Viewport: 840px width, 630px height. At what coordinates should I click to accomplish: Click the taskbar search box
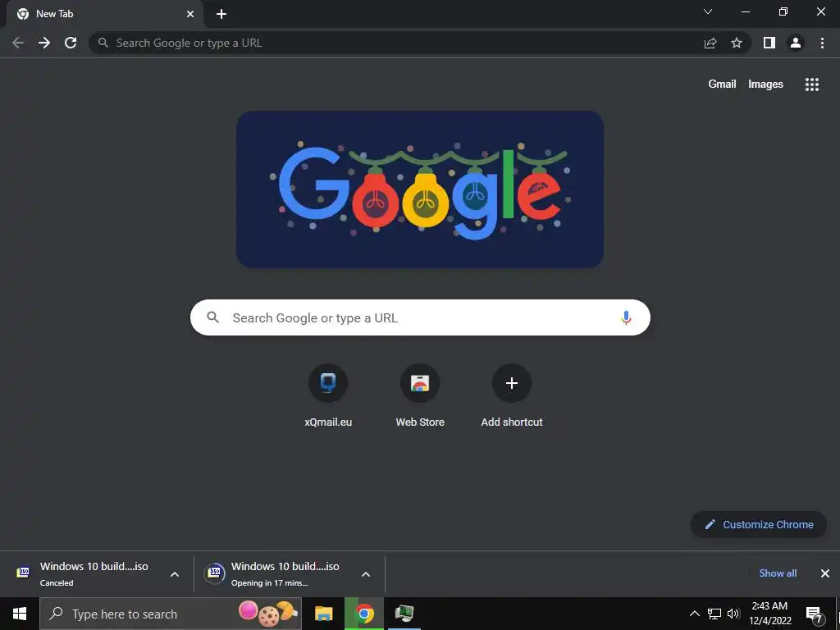click(x=171, y=614)
